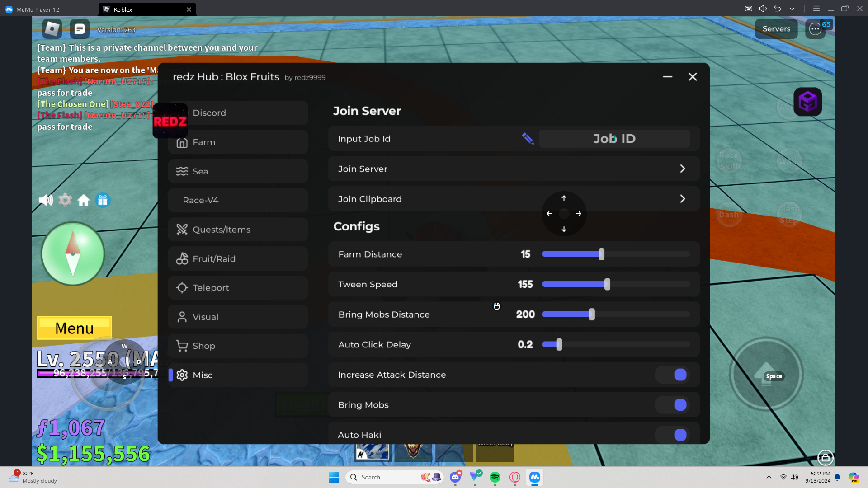Open the Discord tab in redz Hub
The height and width of the screenshot is (488, 868).
click(238, 113)
